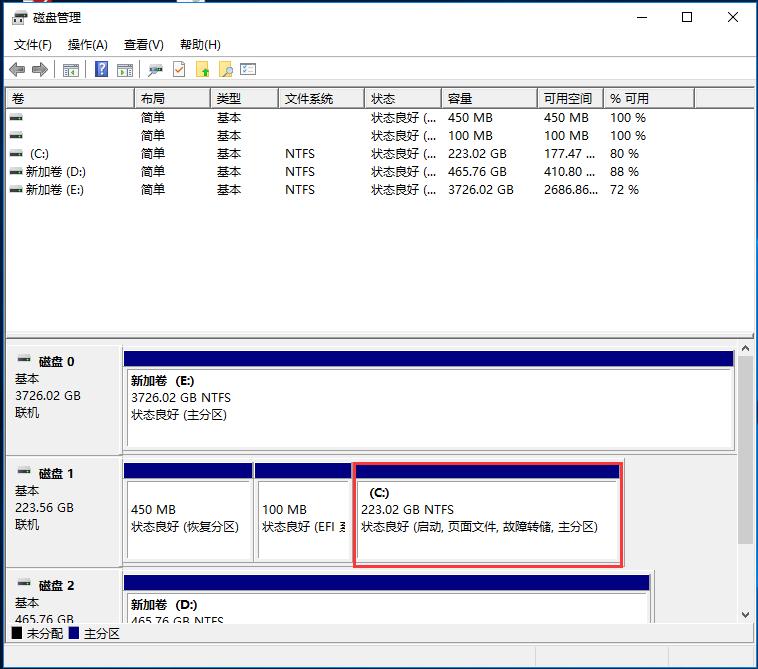Select the 新加卷 (D:) partition on disk 2
758x669 pixels.
pos(386,599)
